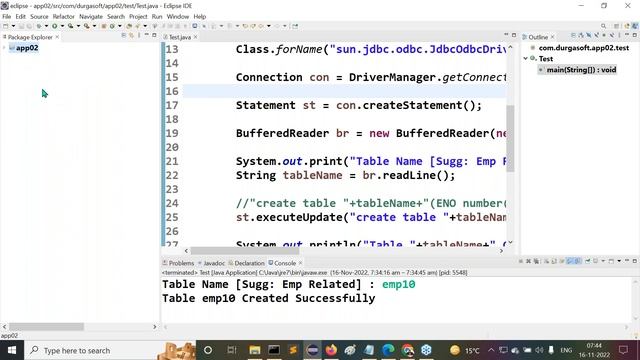Click the Coverage launch icon in toolbar

tap(71, 26)
